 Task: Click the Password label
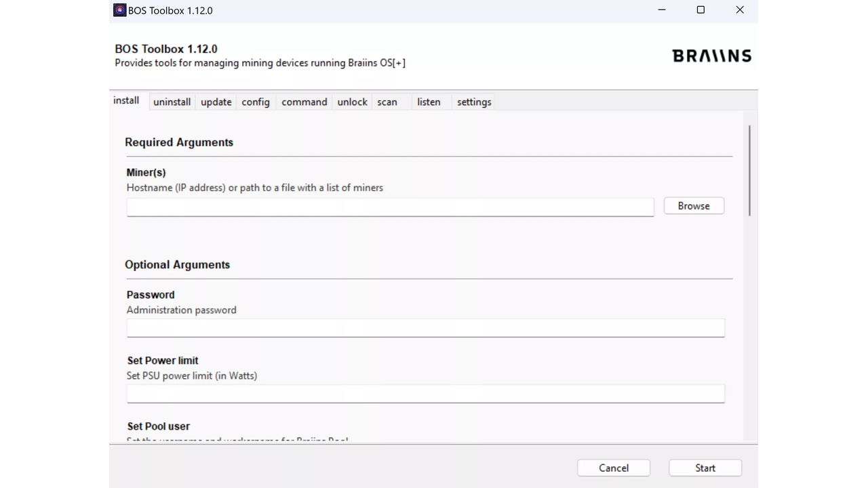point(151,295)
